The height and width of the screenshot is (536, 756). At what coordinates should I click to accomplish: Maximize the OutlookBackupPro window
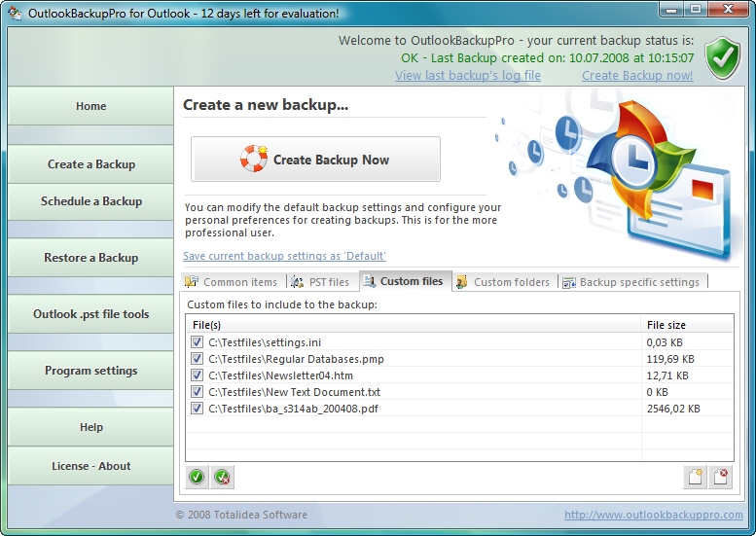pyautogui.click(x=696, y=9)
